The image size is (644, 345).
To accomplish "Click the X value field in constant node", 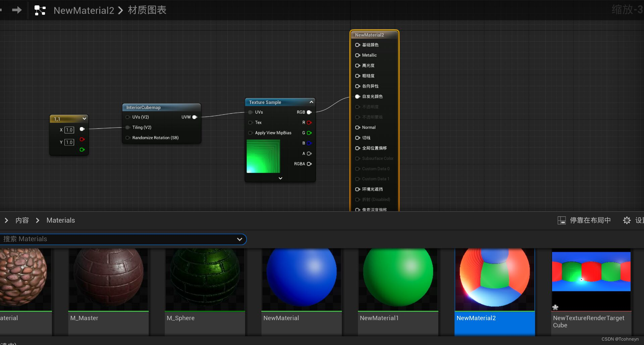I will click(69, 130).
